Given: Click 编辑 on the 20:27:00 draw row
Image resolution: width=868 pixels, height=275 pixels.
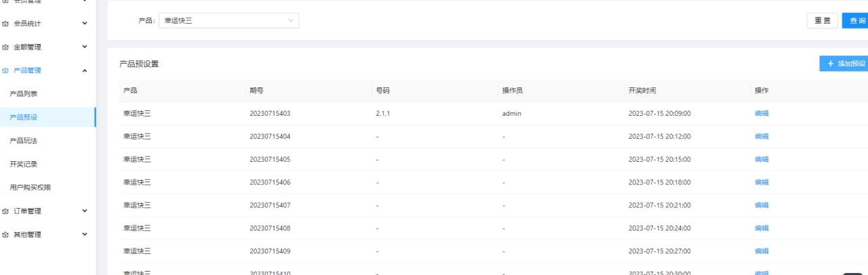Looking at the screenshot, I should (762, 251).
